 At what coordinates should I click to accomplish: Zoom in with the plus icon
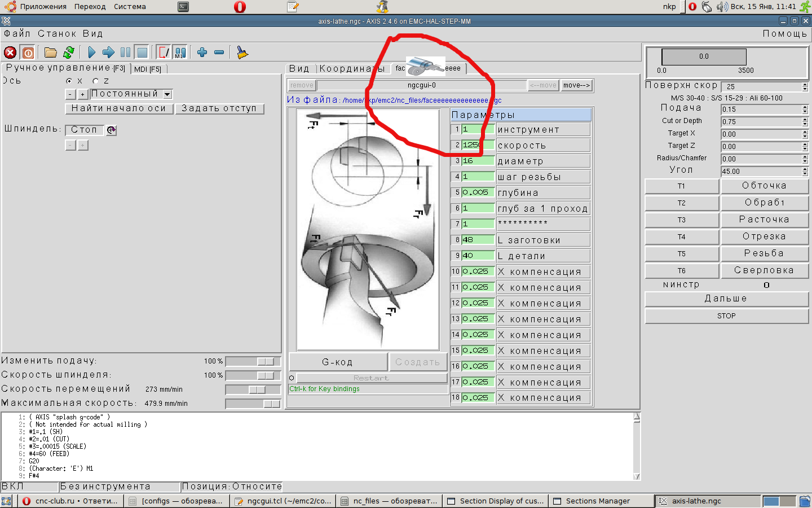click(202, 52)
